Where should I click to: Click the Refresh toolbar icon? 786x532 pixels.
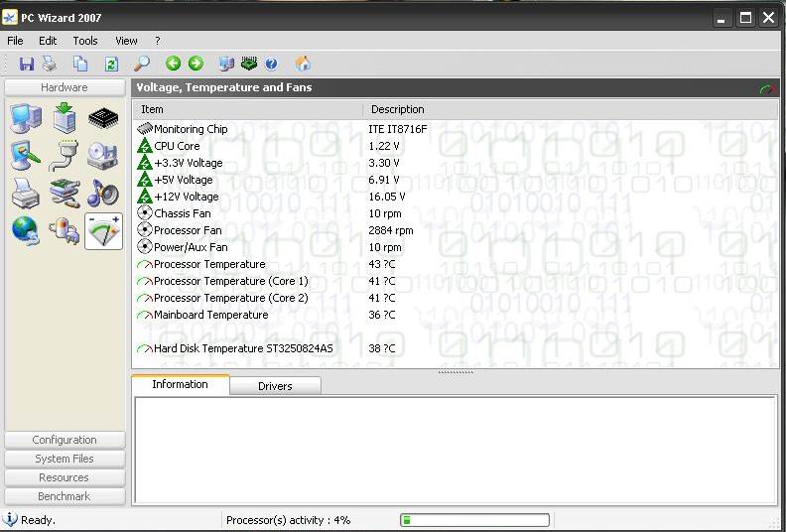(111, 64)
